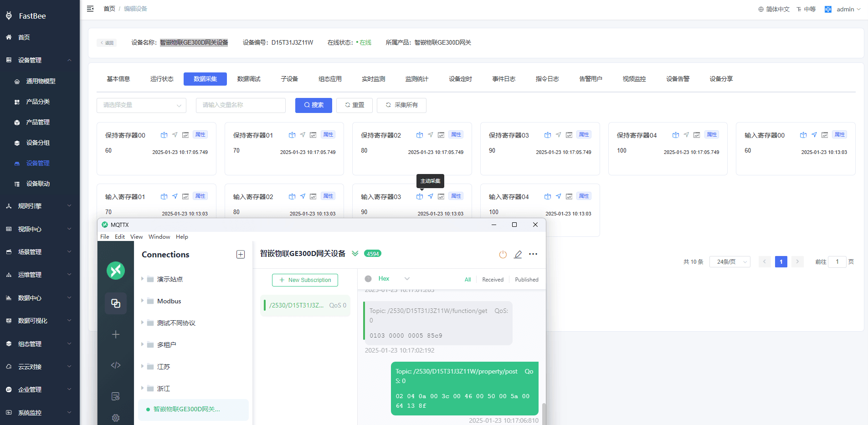The image size is (868, 425).
Task: Filter MQTTX messages to Published
Action: 527,280
